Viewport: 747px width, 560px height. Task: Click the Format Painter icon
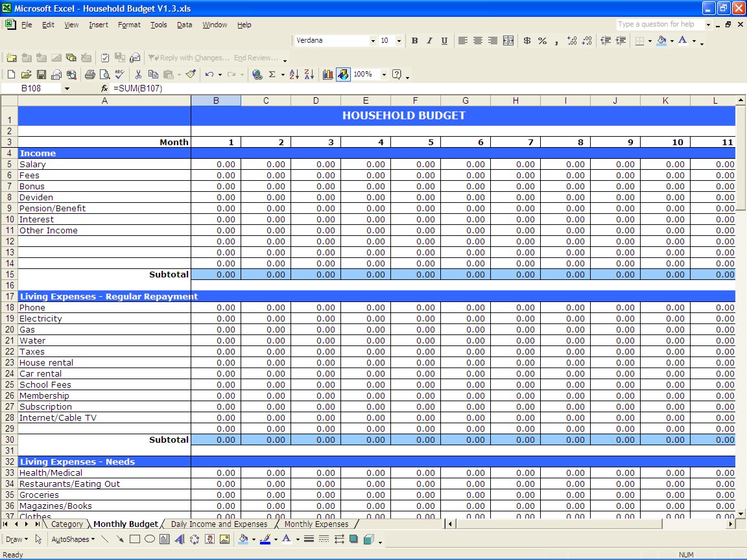coord(190,74)
